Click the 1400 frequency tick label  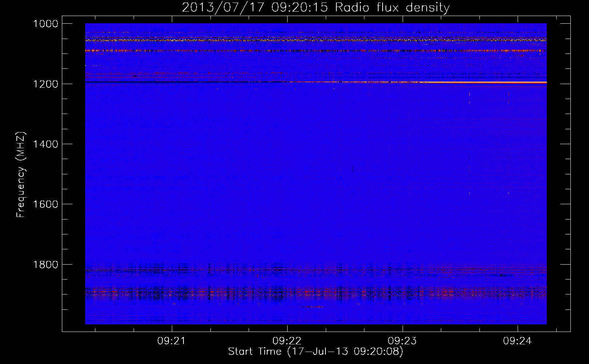pos(46,144)
